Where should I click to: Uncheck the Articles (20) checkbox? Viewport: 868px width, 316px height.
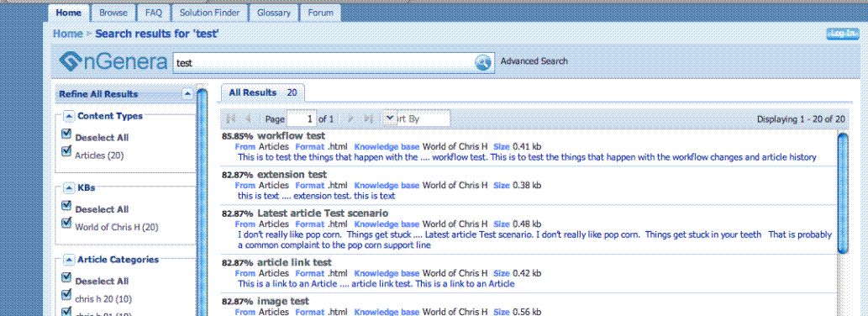(x=67, y=150)
